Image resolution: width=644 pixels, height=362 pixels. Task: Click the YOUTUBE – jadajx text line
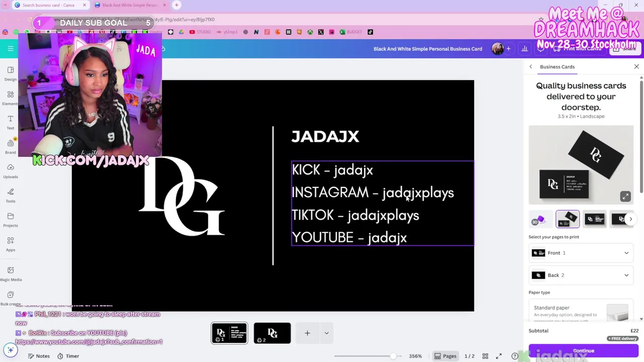pos(349,237)
